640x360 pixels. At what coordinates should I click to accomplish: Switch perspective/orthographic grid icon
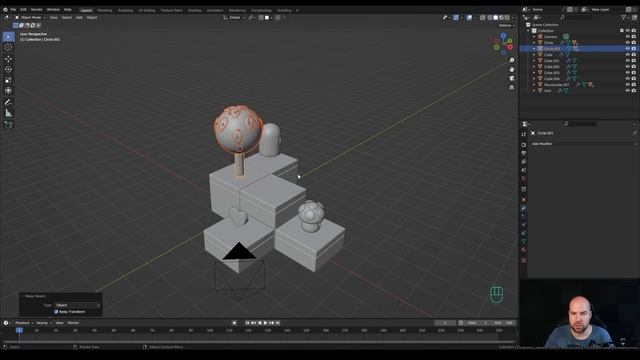[x=511, y=87]
